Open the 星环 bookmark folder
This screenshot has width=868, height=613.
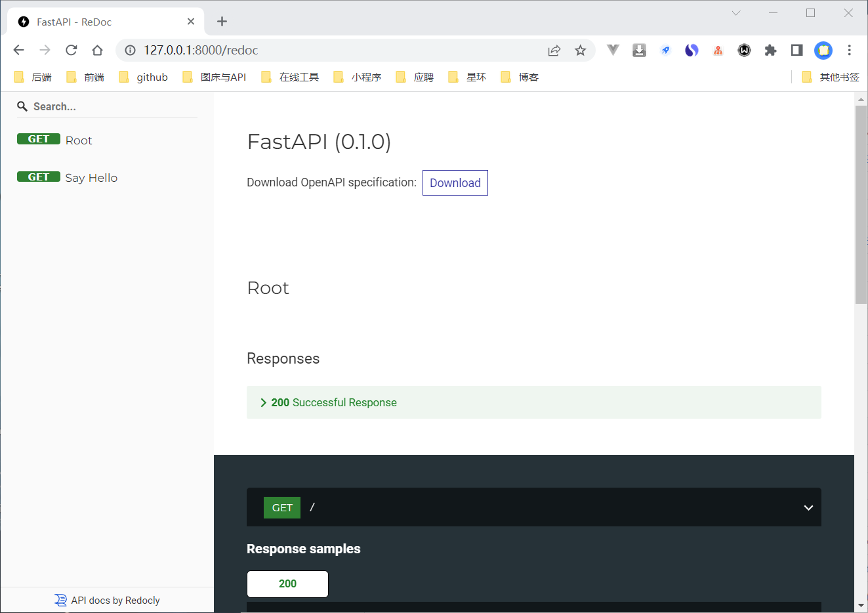click(x=467, y=77)
